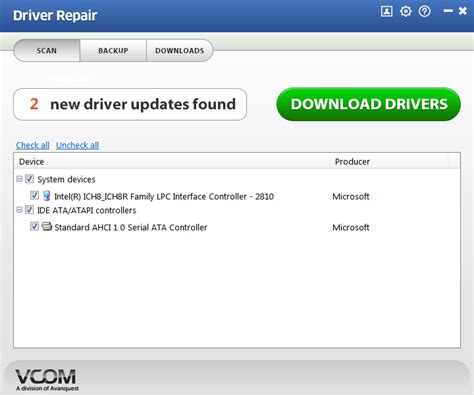This screenshot has height=395, width=474.
Task: Click Microsoft producer for the AHCI controller
Action: pos(351,228)
